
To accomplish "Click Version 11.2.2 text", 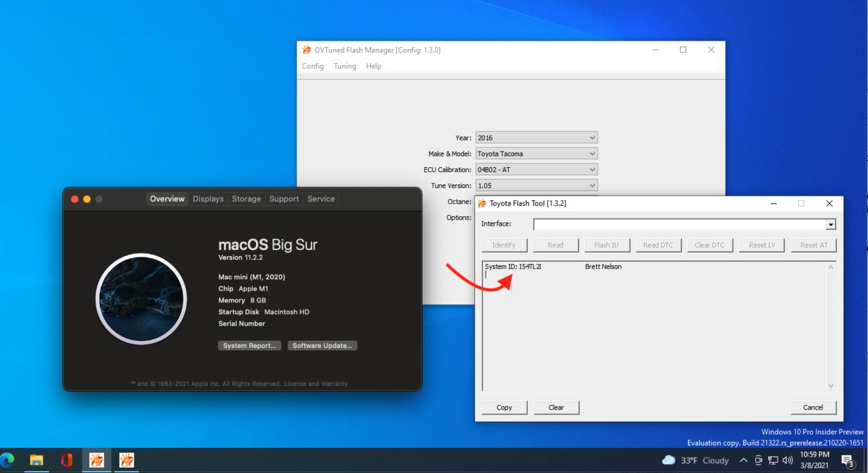I will tap(240, 258).
